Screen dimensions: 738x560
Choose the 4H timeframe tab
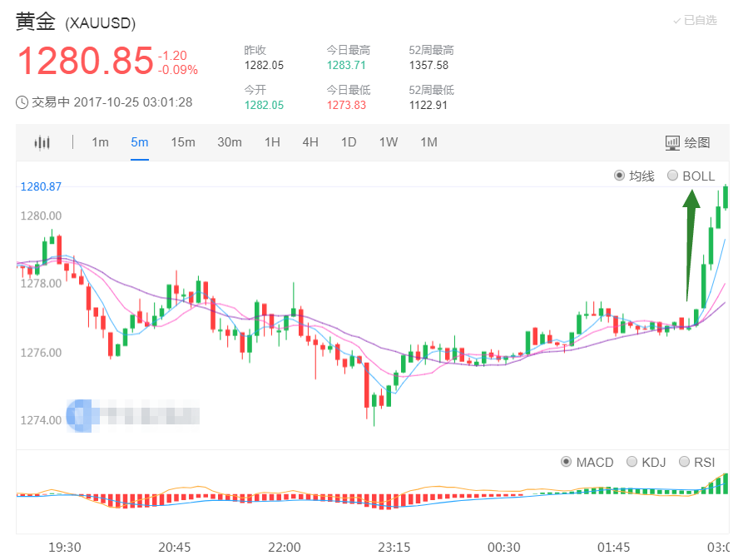(310, 142)
